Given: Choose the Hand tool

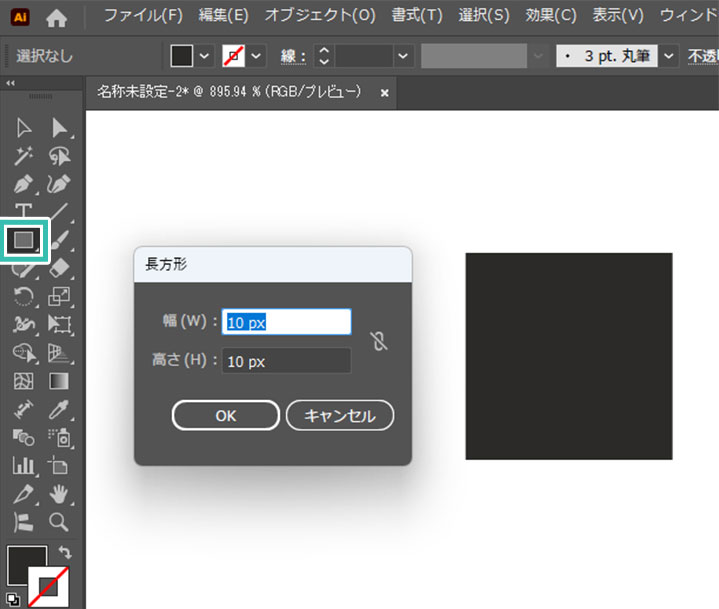Looking at the screenshot, I should pyautogui.click(x=59, y=493).
